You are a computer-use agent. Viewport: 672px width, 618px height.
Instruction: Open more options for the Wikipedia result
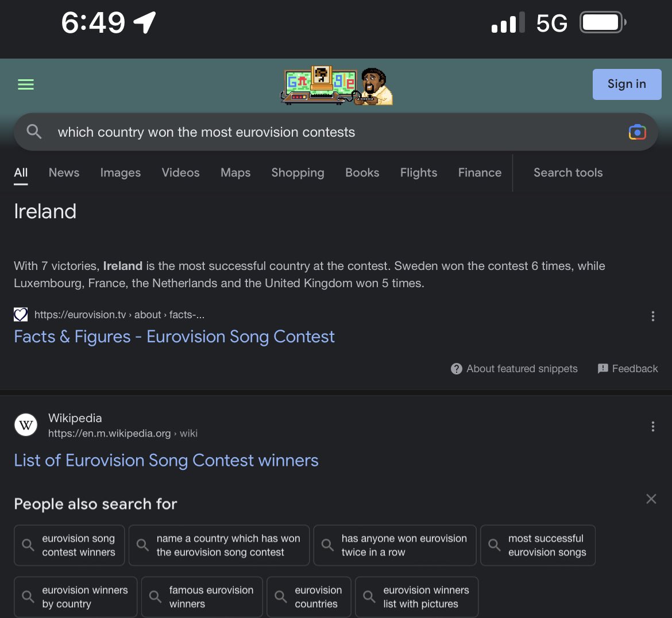pos(652,426)
